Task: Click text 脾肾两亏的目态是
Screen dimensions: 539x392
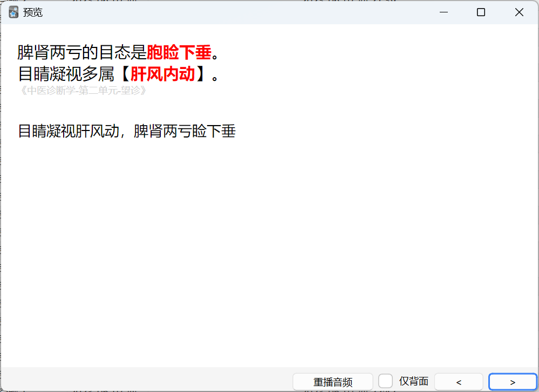Action: coord(82,52)
